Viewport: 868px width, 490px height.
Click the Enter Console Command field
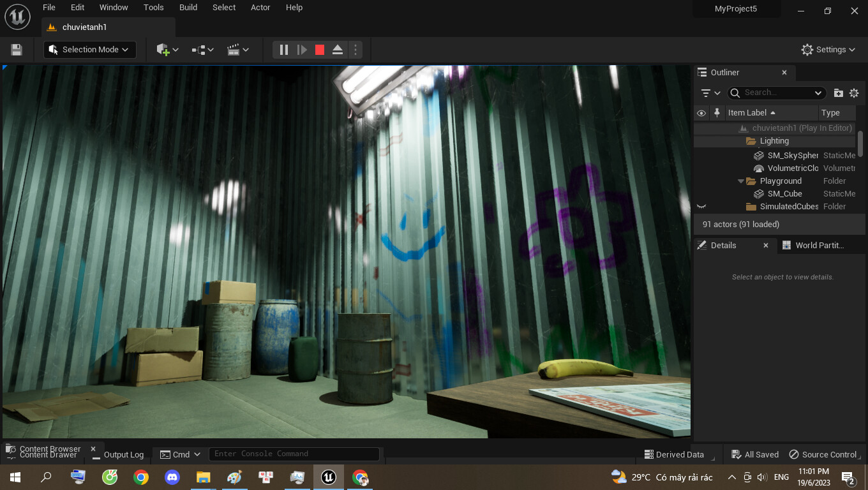pos(294,454)
